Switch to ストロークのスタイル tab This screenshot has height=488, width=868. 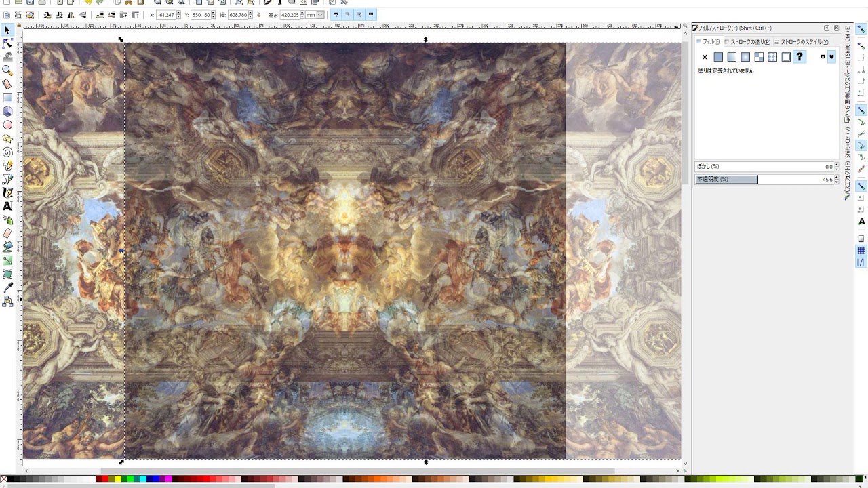pos(802,42)
